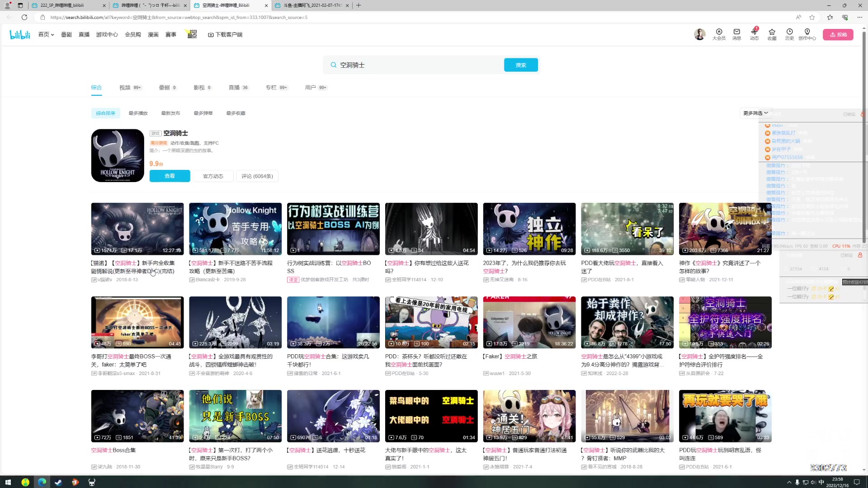Screen dimensions: 868x488
Task: Sort by 最多收藏
Action: (236, 113)
